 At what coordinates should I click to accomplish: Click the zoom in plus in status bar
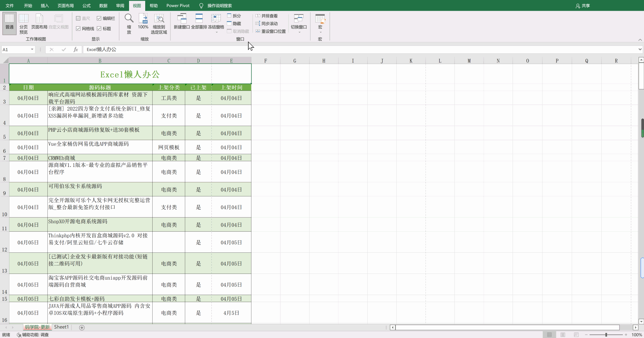(x=626, y=335)
